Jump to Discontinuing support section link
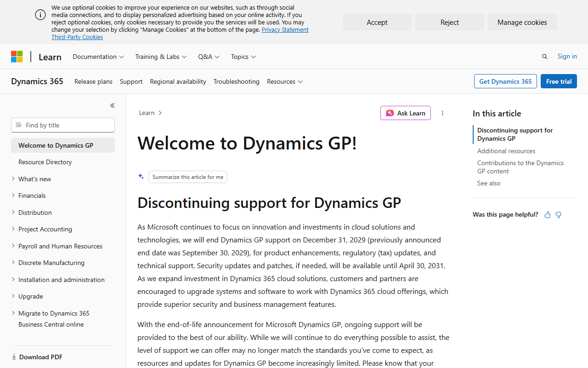 coord(515,134)
